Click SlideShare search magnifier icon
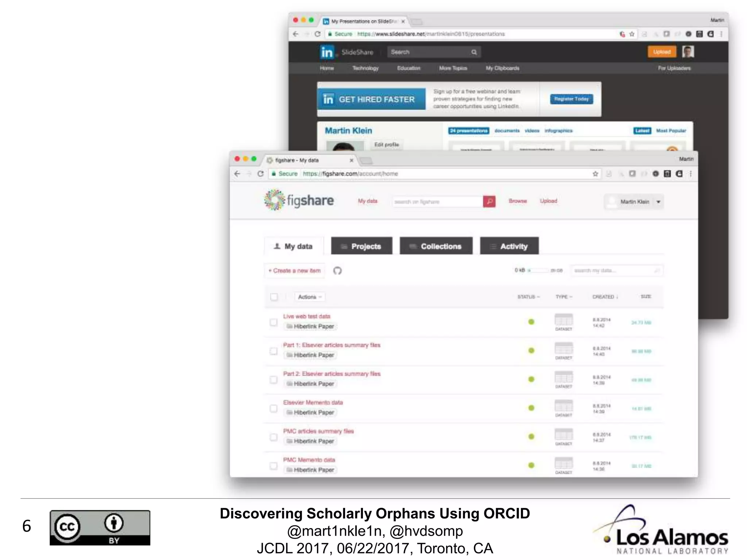747x560 pixels. [474, 52]
